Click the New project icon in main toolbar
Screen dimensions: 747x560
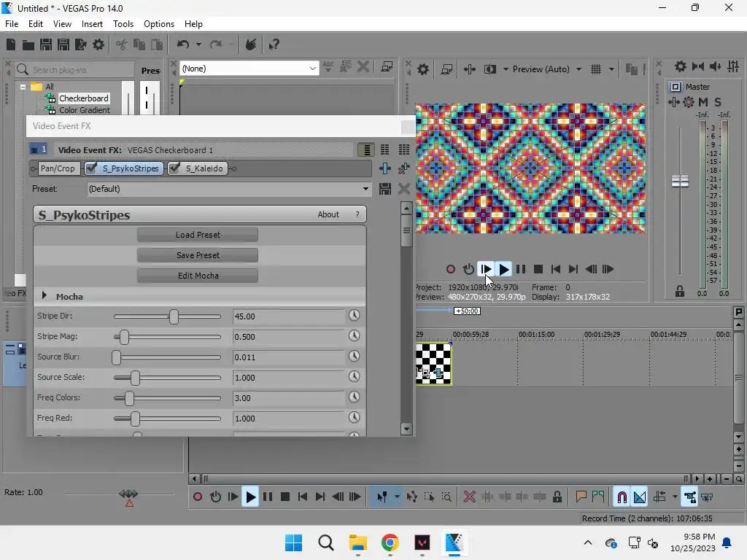pos(11,44)
